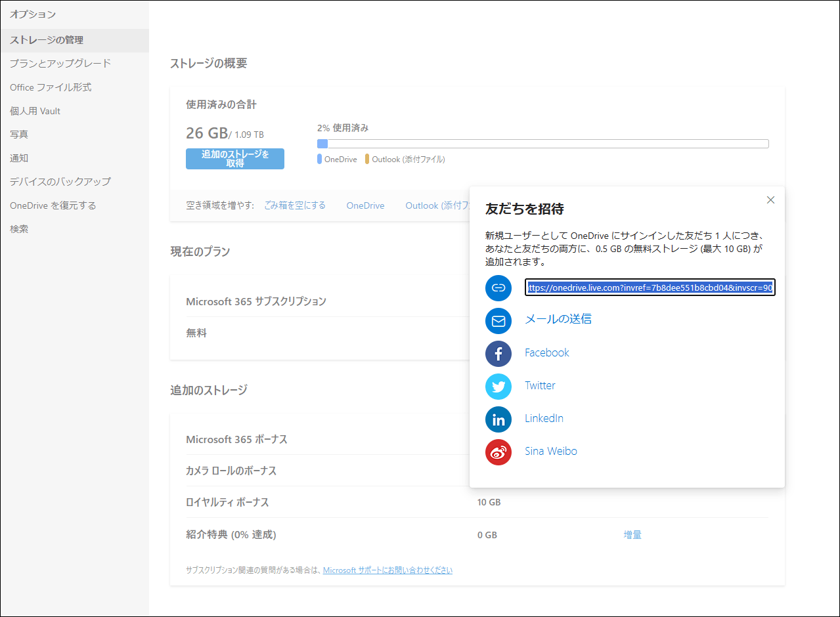Click the Facebook logo icon
The width and height of the screenshot is (840, 617).
point(498,354)
